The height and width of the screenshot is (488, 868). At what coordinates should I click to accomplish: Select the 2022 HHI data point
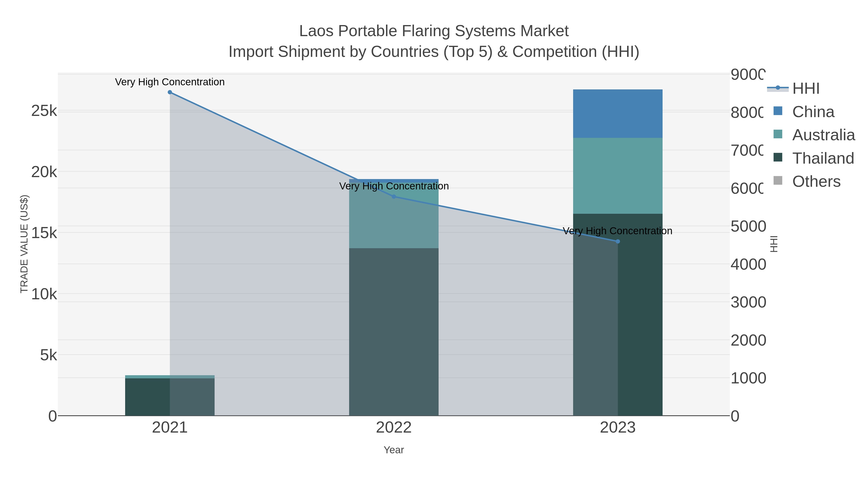coord(394,197)
